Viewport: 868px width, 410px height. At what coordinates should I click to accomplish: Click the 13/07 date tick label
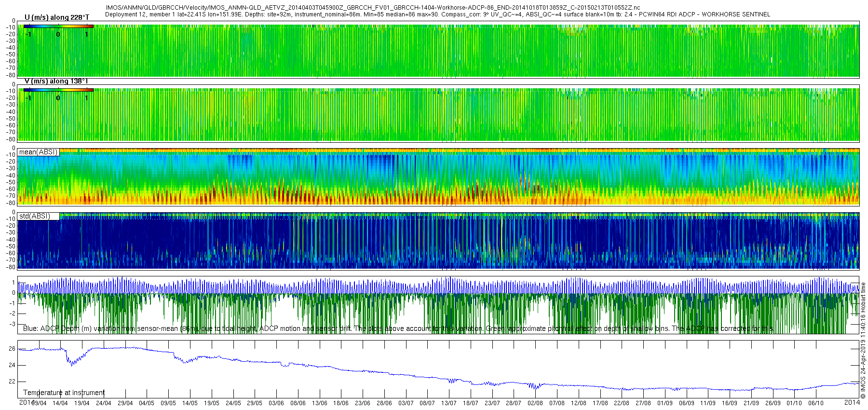coord(449,403)
